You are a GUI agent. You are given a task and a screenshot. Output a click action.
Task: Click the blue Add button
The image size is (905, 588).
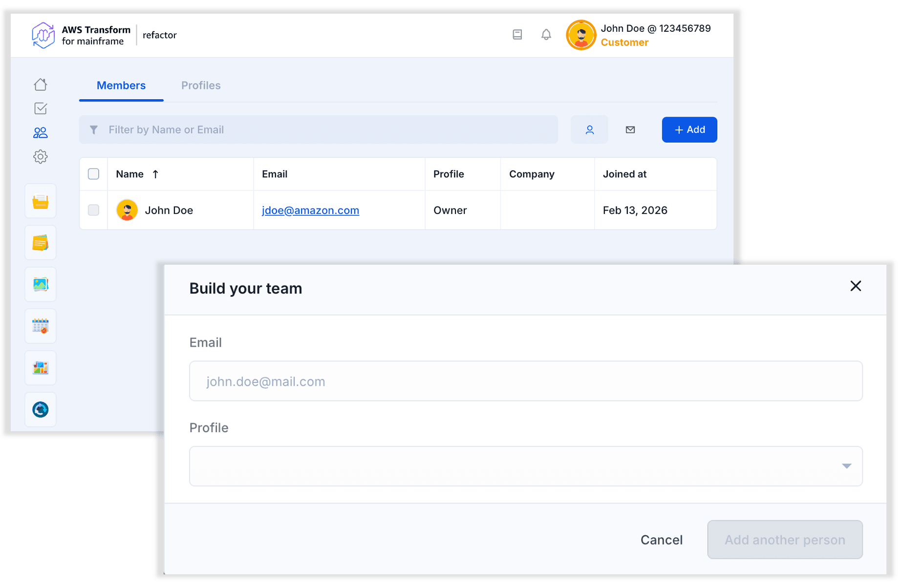[x=689, y=130]
